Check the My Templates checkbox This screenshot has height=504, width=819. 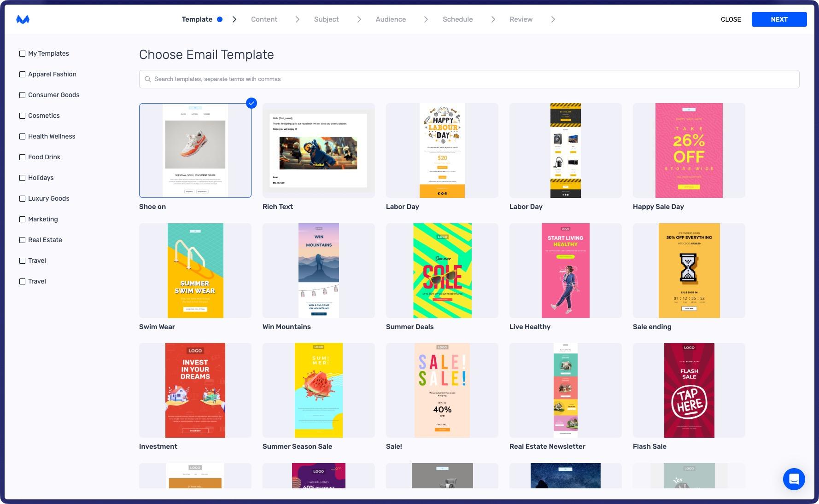point(22,53)
